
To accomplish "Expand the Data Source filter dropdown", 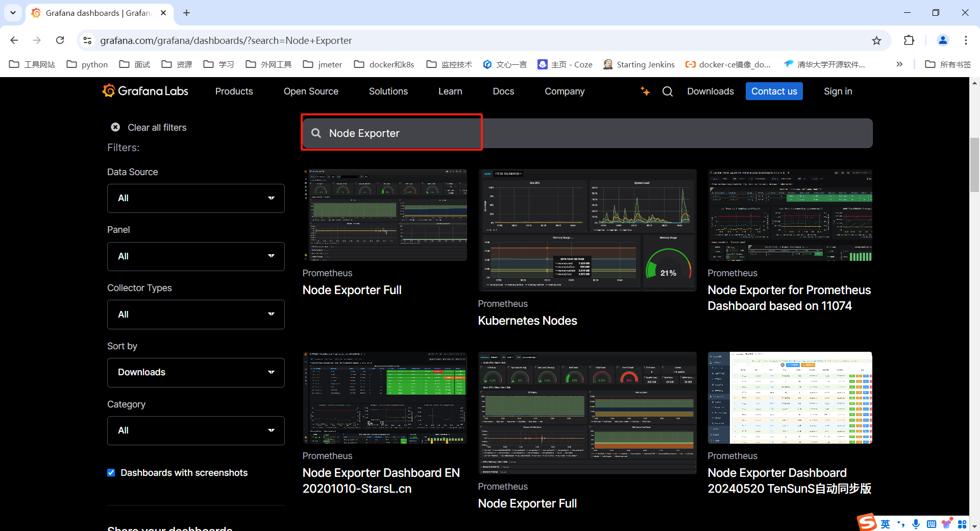I will pos(196,198).
